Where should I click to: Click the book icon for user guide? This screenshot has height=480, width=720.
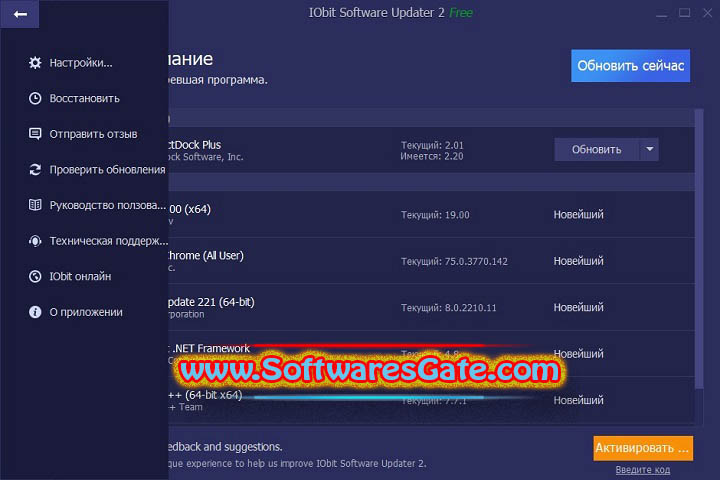35,205
